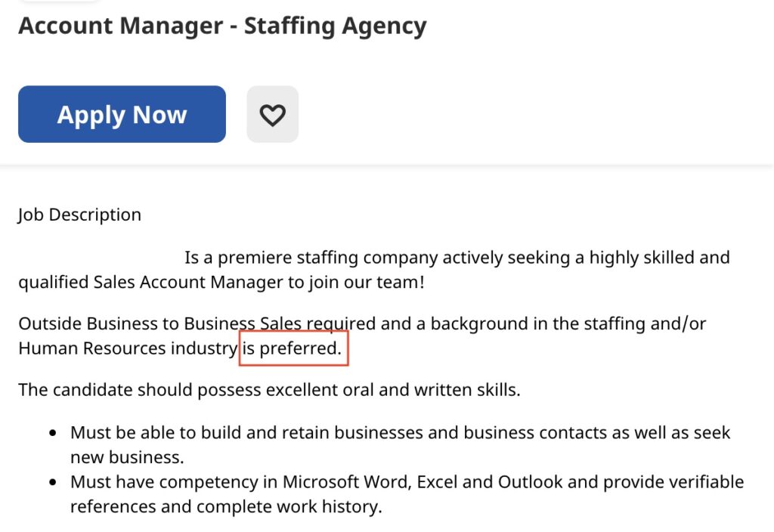This screenshot has height=532, width=774.
Task: Click the sentence starting 'Is a premiere staffing'
Action: click(x=457, y=258)
